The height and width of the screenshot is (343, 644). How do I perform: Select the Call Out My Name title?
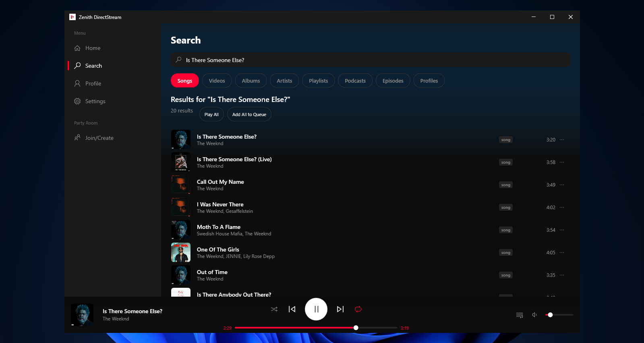[220, 182]
